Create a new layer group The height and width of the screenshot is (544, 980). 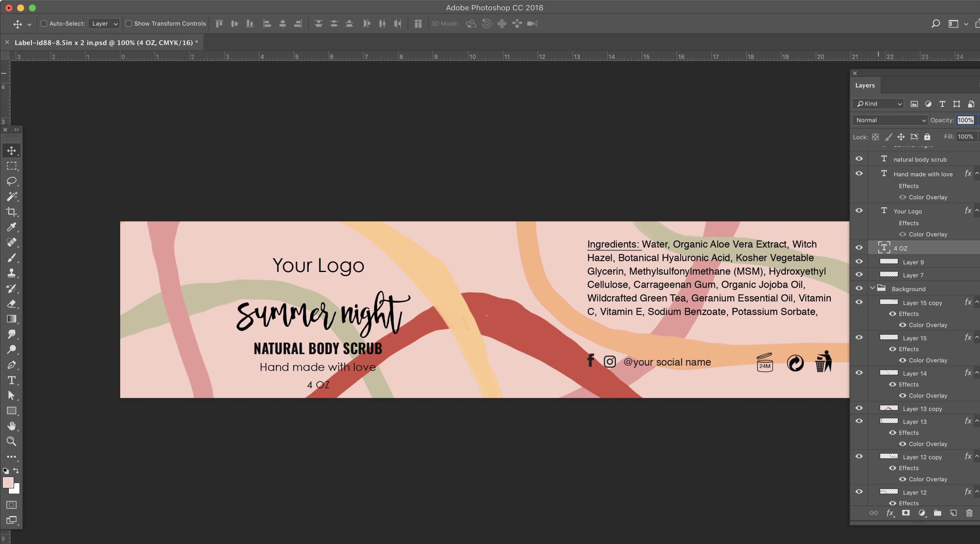(938, 513)
